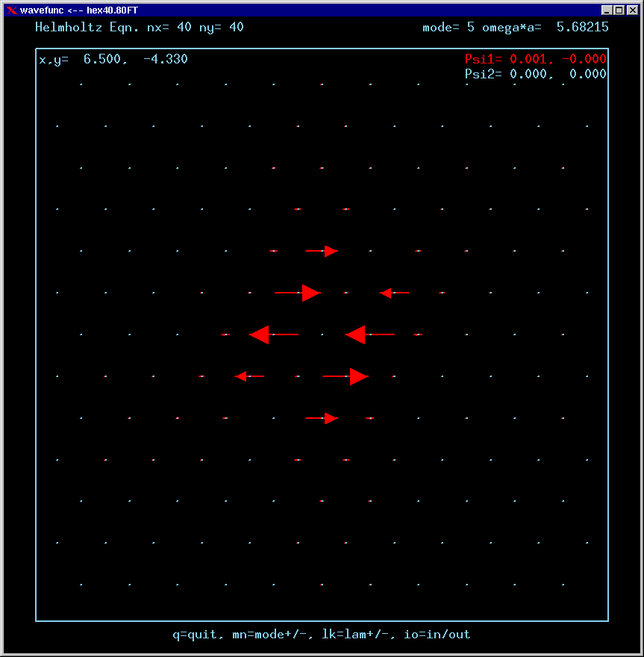Click the 'io=in/out' hint text
644x657 pixels.
(x=437, y=635)
